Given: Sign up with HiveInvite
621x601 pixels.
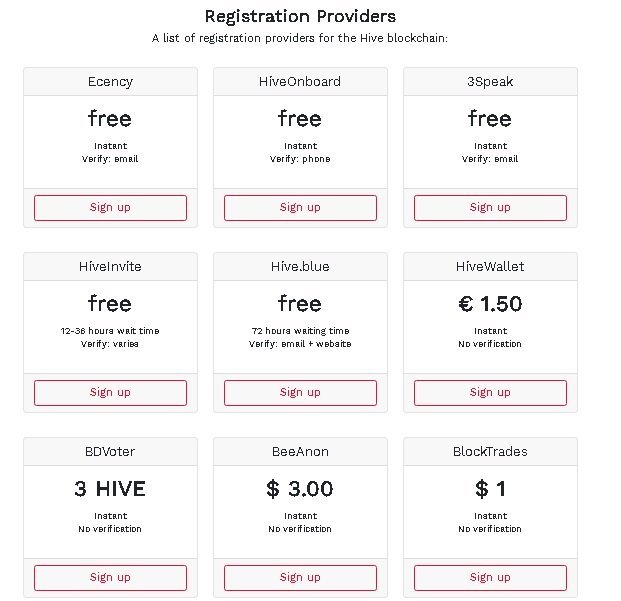Looking at the screenshot, I should [x=110, y=392].
